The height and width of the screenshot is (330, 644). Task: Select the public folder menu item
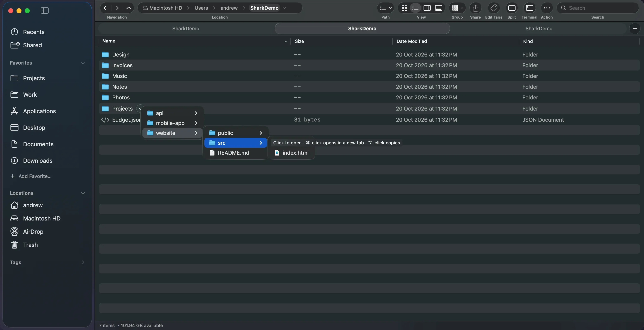coord(236,133)
